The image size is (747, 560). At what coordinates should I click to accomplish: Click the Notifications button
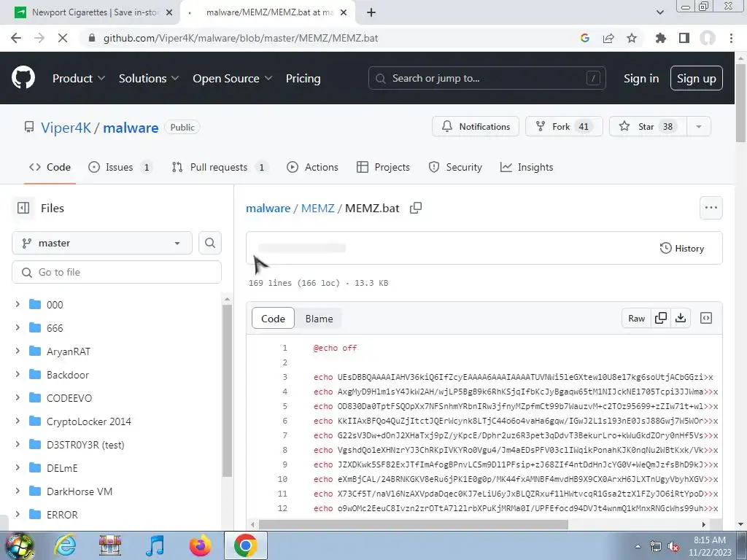[x=476, y=127]
